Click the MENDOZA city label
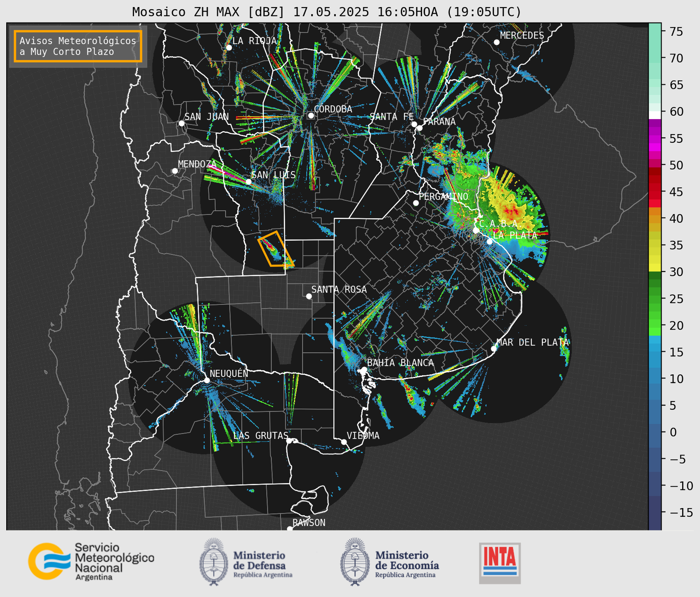The height and width of the screenshot is (597, 700). (198, 164)
